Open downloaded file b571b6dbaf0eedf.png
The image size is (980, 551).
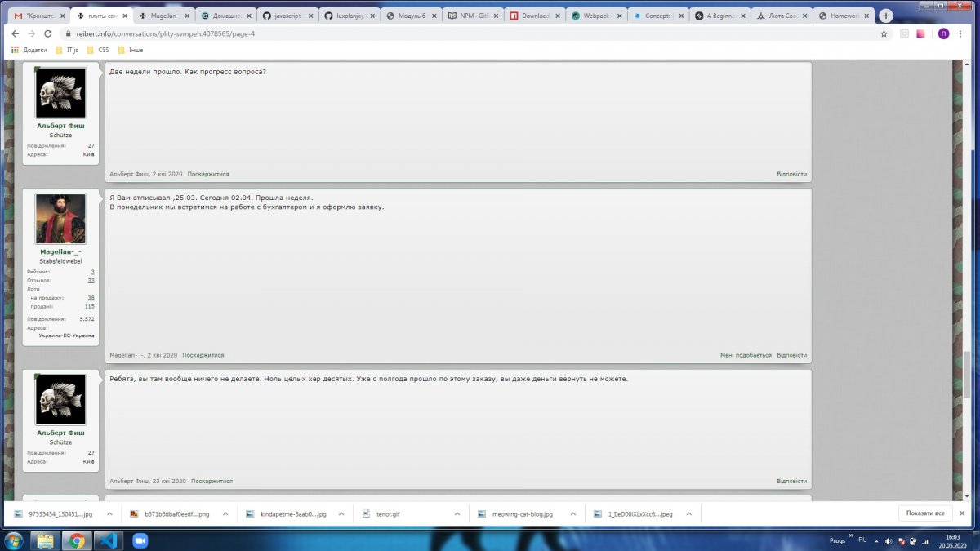coord(171,514)
